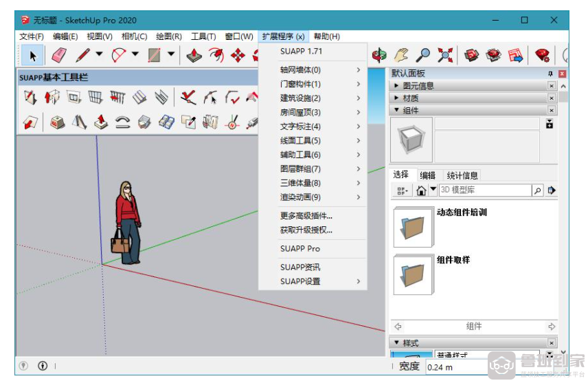Click the 3D 模型库 search field
588x383 pixels.
click(x=486, y=190)
